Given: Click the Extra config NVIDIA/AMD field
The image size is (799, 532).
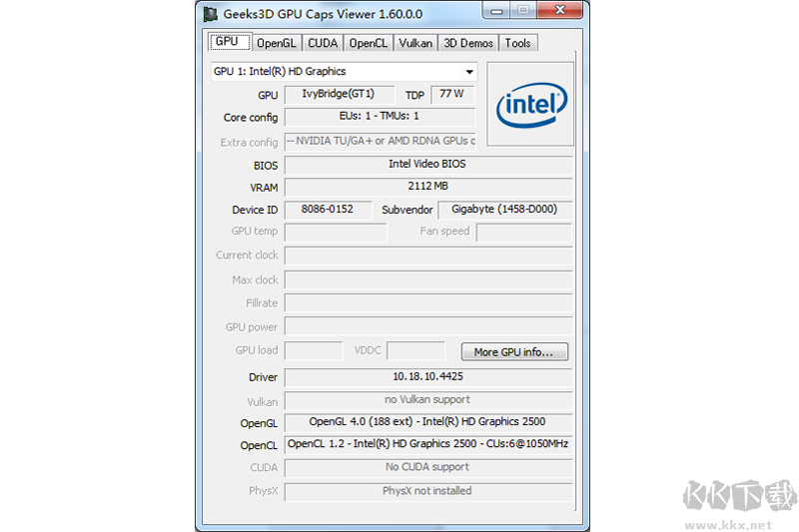Looking at the screenshot, I should (380, 142).
